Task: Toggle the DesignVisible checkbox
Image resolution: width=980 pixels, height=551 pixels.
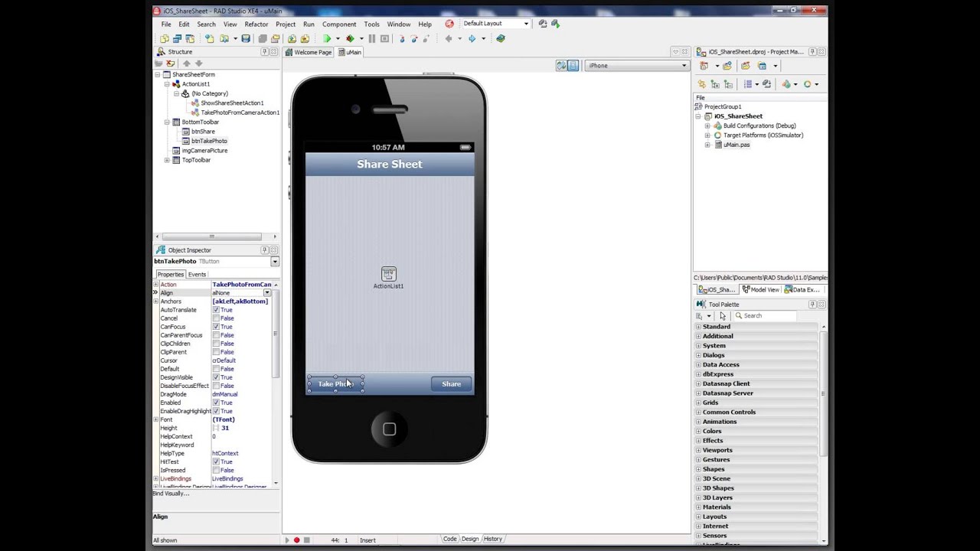Action: 216,377
